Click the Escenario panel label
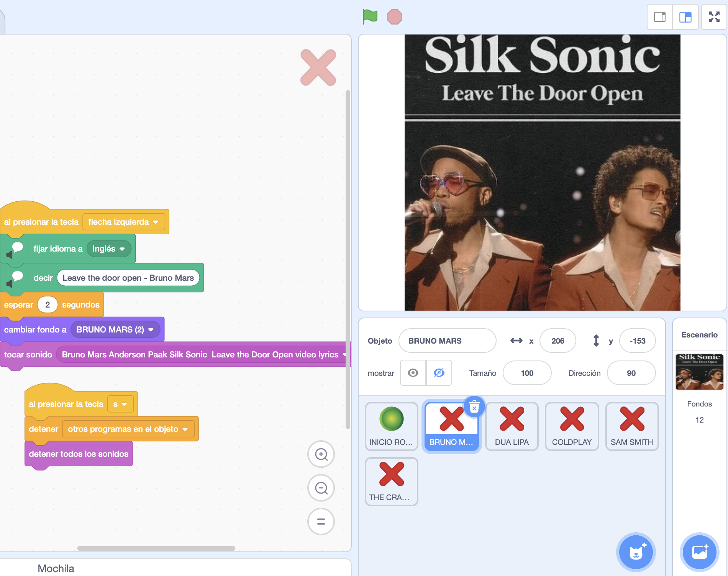 (700, 335)
